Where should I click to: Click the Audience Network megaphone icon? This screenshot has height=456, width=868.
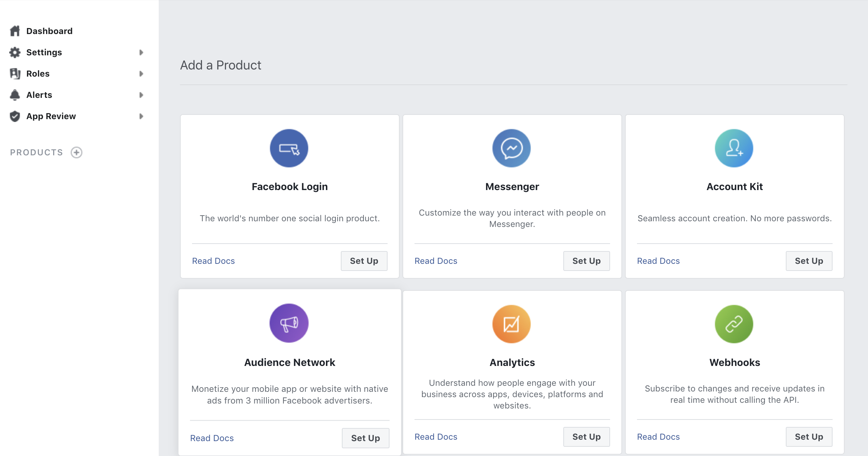click(x=289, y=323)
